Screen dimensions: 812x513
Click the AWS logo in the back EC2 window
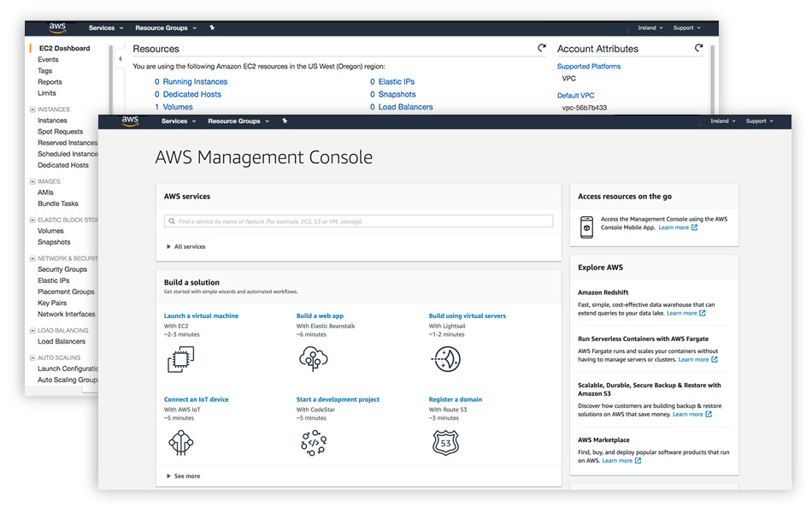pos(57,28)
